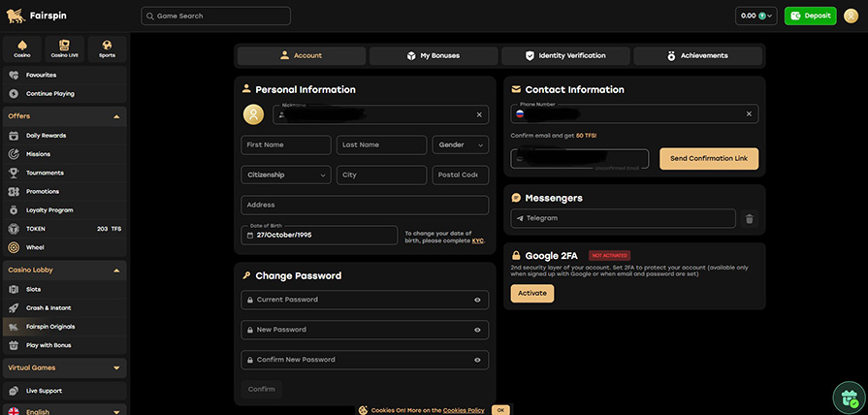Open the user profile avatar icon

tap(852, 16)
